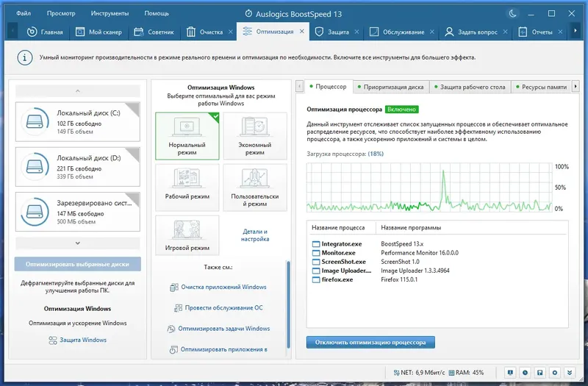Open the Файл menu

[x=24, y=13]
